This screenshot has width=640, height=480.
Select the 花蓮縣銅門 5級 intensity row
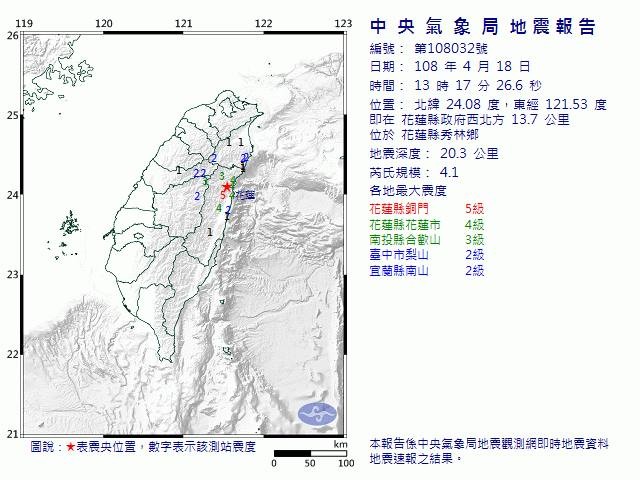click(x=426, y=208)
